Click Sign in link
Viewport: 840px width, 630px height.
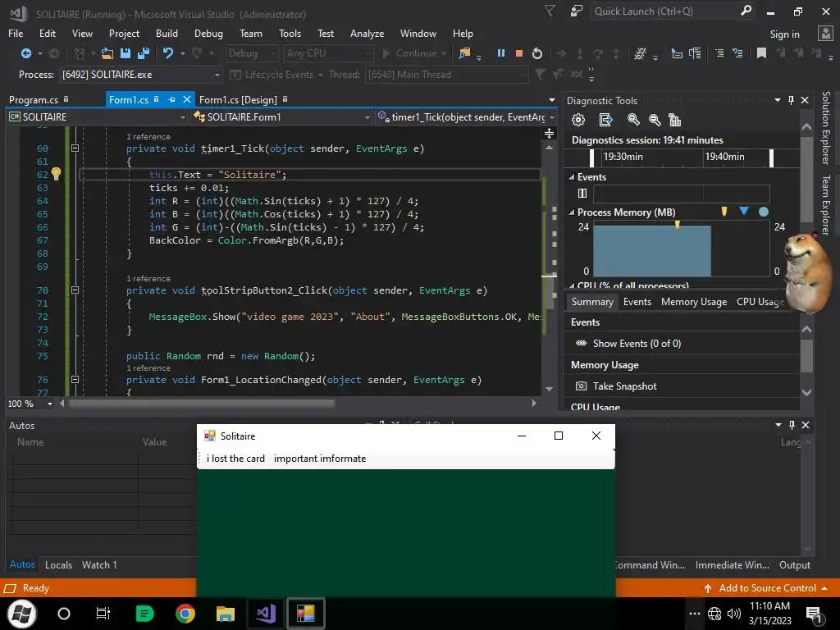[784, 34]
